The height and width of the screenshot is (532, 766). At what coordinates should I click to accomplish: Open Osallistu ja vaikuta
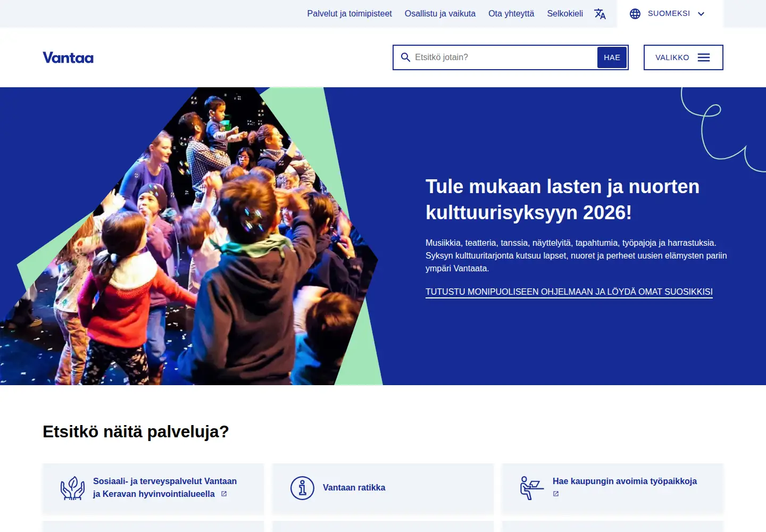(x=440, y=14)
